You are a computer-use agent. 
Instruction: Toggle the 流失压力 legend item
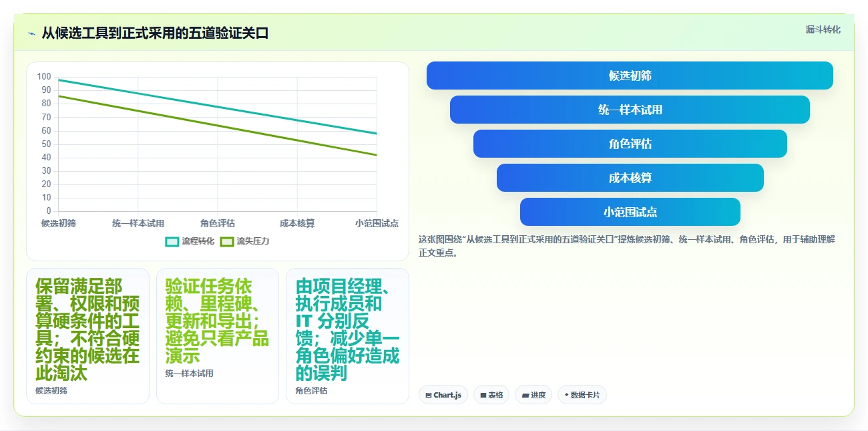(x=244, y=241)
